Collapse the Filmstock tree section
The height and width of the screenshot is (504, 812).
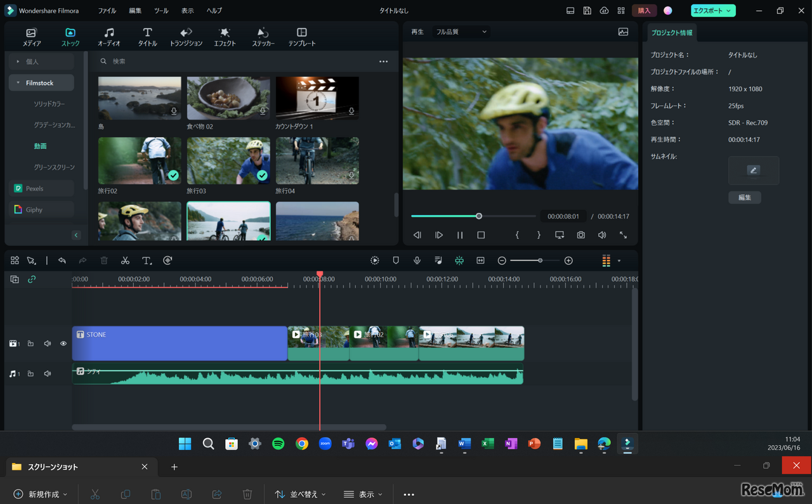[18, 83]
